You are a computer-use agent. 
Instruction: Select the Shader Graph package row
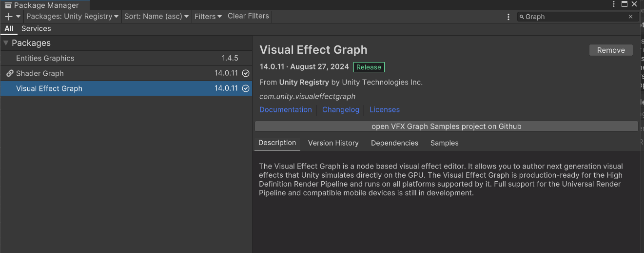pyautogui.click(x=126, y=73)
